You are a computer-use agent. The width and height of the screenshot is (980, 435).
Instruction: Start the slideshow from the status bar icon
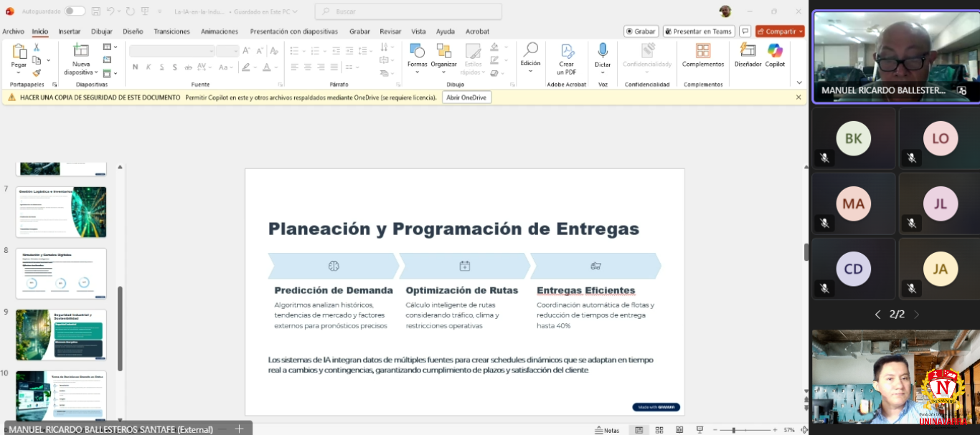699,430
